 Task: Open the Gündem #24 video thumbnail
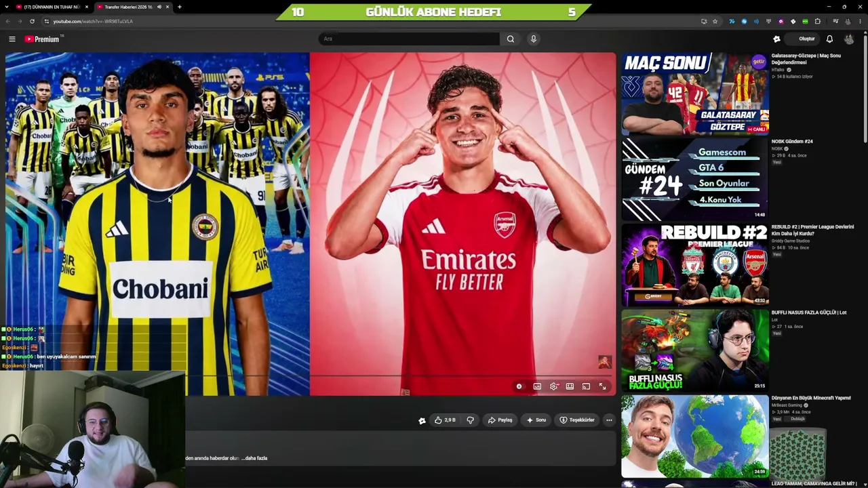point(694,180)
